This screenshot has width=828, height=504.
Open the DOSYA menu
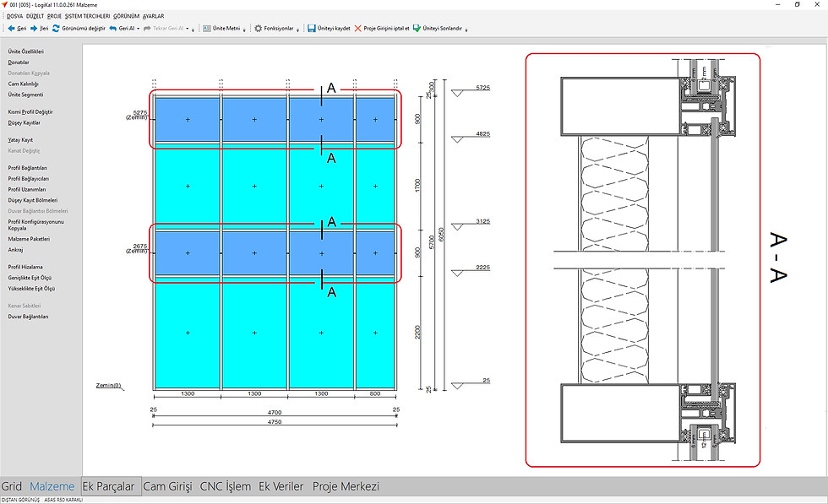15,16
